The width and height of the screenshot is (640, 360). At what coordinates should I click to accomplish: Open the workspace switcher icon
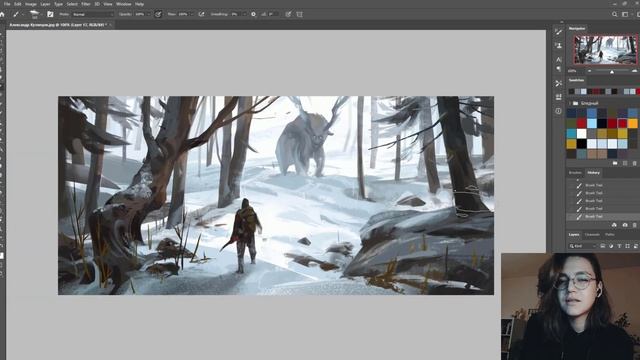[x=625, y=14]
